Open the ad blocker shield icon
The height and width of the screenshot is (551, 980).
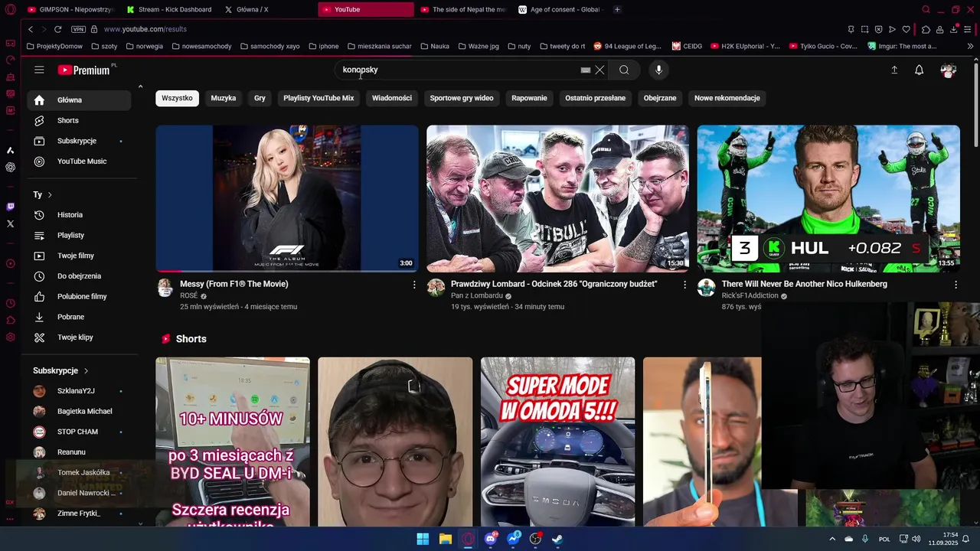[x=878, y=29]
